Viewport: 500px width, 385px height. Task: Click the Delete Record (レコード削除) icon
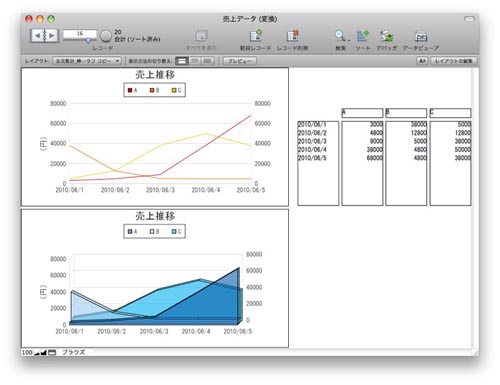pos(292,36)
